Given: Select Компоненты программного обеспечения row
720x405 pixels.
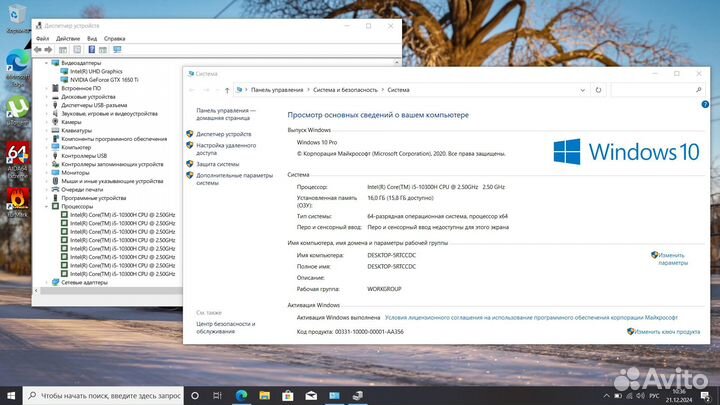Looking at the screenshot, I should click(114, 139).
